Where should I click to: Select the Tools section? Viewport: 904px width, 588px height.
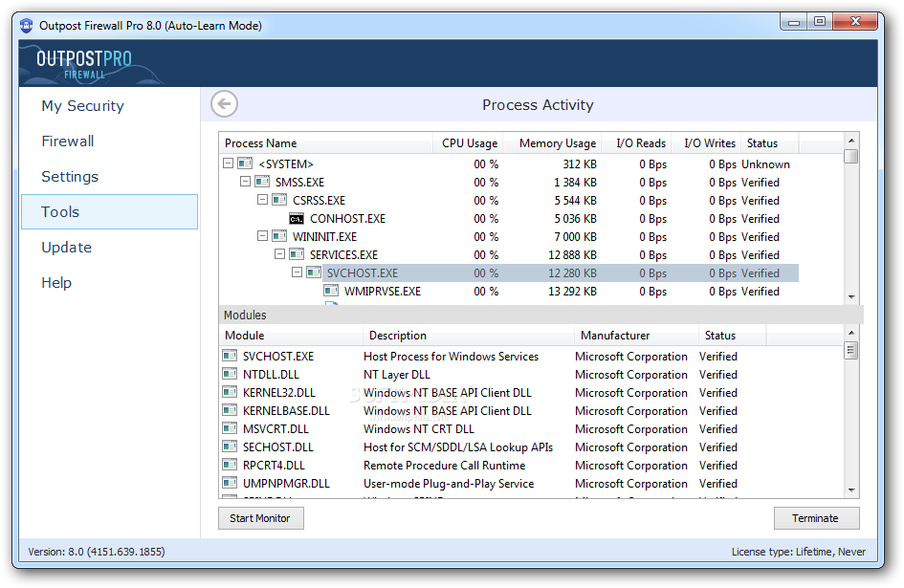pyautogui.click(x=110, y=211)
